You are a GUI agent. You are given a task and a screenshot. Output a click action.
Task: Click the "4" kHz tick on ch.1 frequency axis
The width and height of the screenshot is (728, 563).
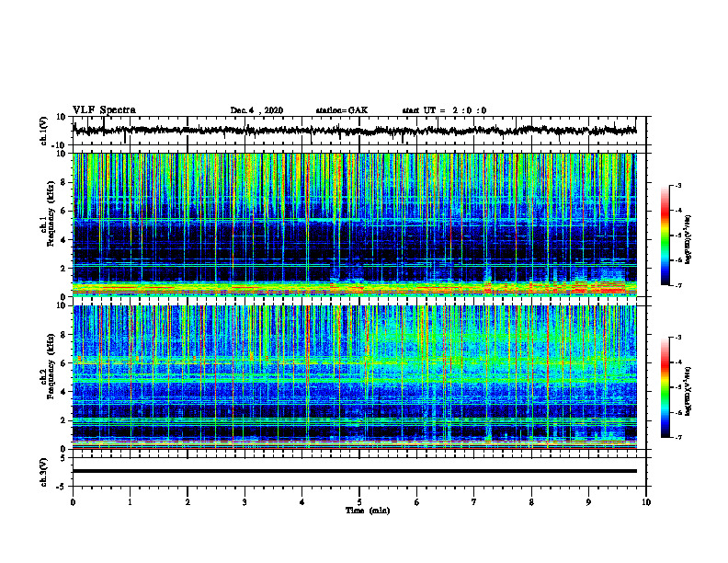click(x=63, y=240)
